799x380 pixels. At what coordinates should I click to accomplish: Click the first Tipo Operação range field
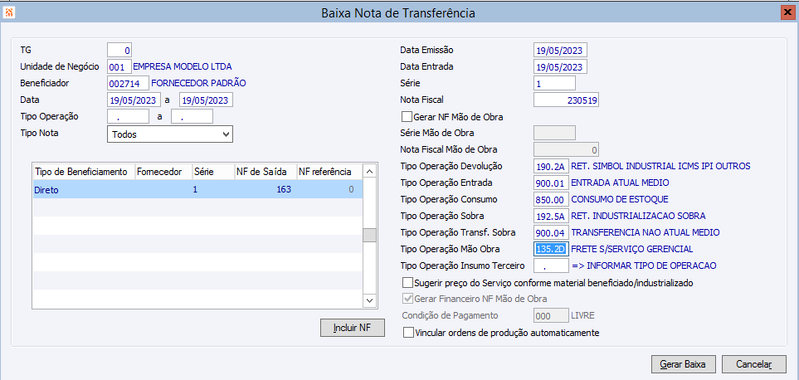coord(128,116)
